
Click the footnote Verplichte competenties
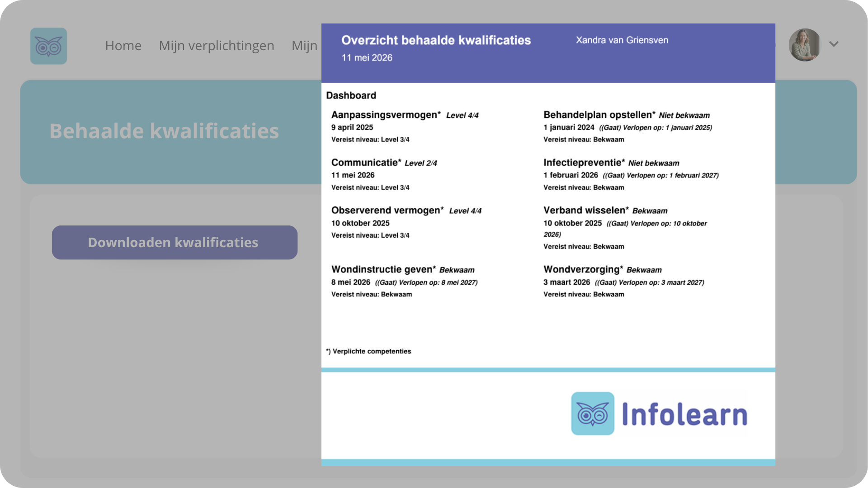pyautogui.click(x=368, y=352)
